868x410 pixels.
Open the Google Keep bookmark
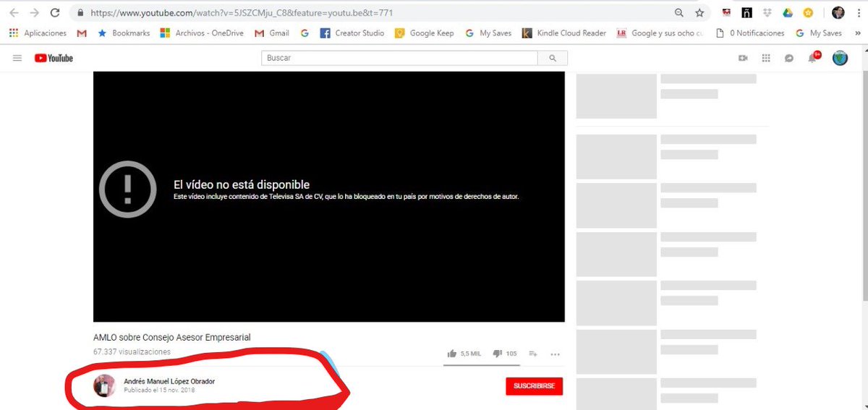425,33
